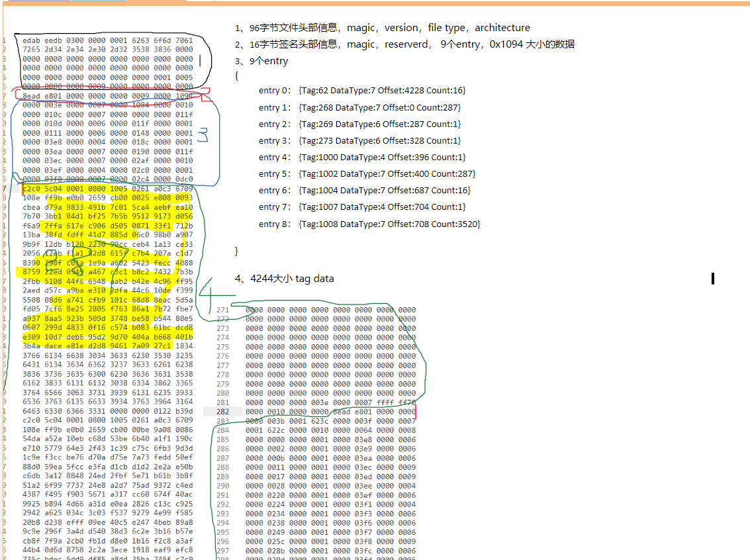This screenshot has width=750, height=560.
Task: Click the opening brace under 9个entry
Action: tap(236, 76)
